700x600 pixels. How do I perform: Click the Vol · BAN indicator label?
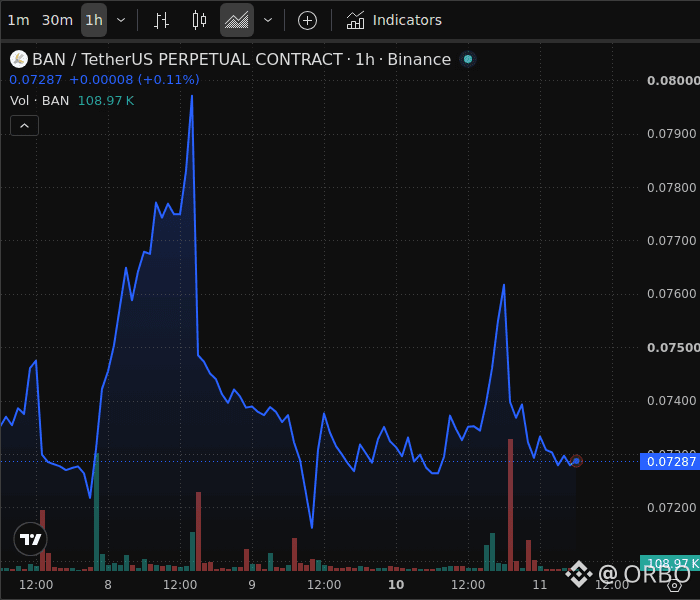point(39,100)
